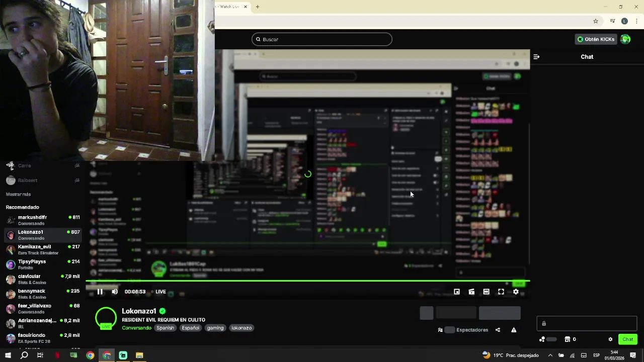Screen dimensions: 644x362
Task: Expand sidebar with Mostrar más
Action: point(18,194)
